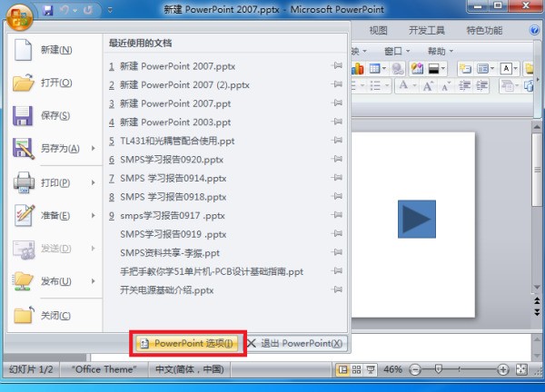Pin TL431和光耦管配合使用.ppt to the recent list
The image size is (545, 392).
click(x=337, y=141)
